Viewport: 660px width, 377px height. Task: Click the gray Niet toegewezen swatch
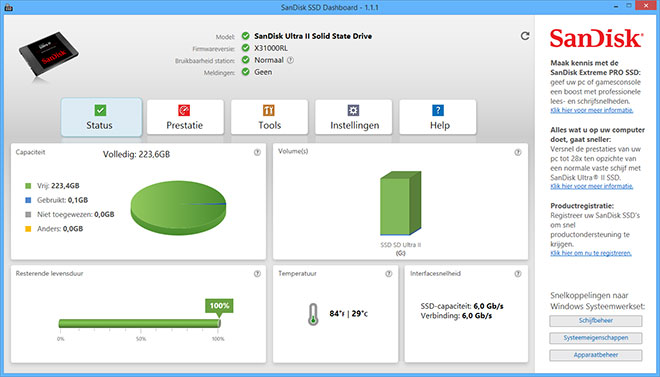pyautogui.click(x=28, y=215)
